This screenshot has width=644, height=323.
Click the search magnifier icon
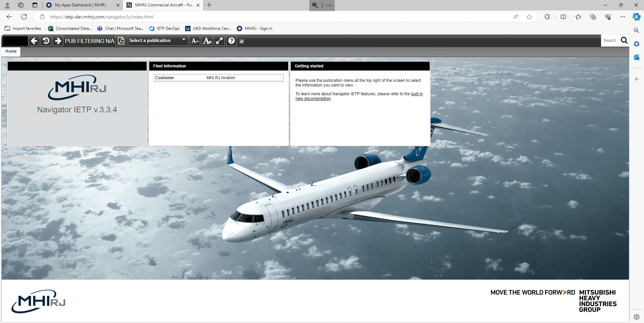(624, 40)
